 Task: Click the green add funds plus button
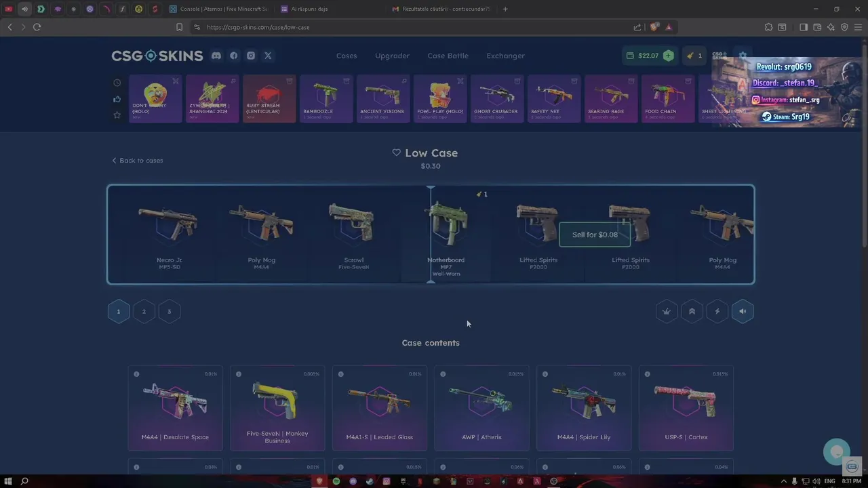click(x=669, y=56)
